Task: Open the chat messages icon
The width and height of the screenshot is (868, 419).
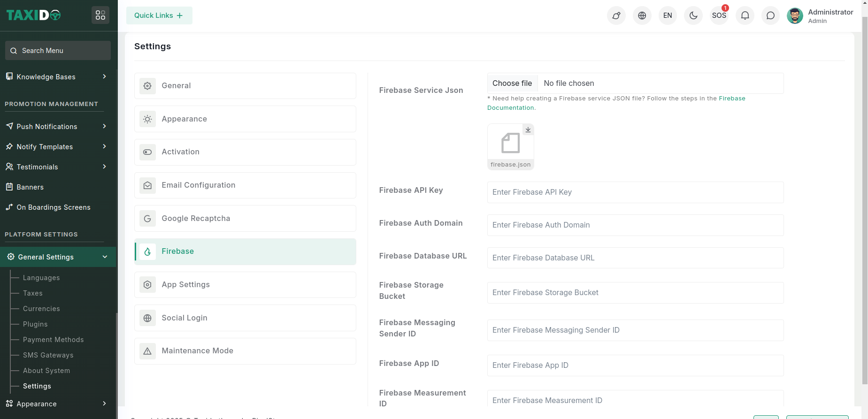Action: point(770,15)
